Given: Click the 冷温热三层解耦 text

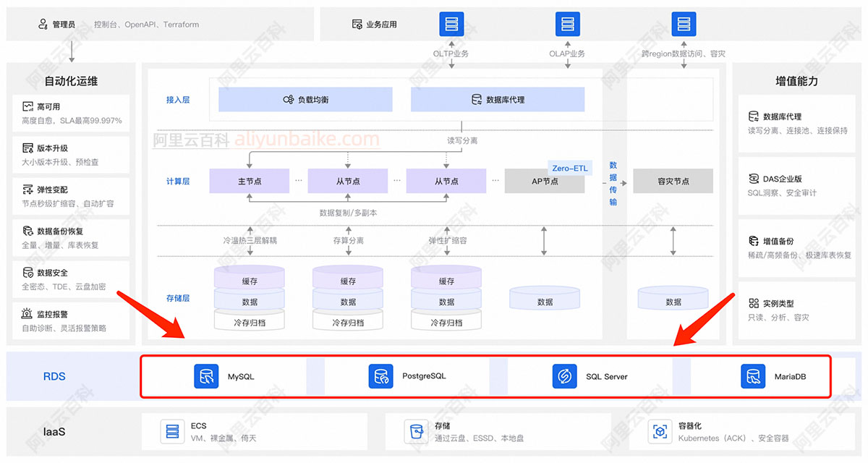Looking at the screenshot, I should pyautogui.click(x=250, y=239).
